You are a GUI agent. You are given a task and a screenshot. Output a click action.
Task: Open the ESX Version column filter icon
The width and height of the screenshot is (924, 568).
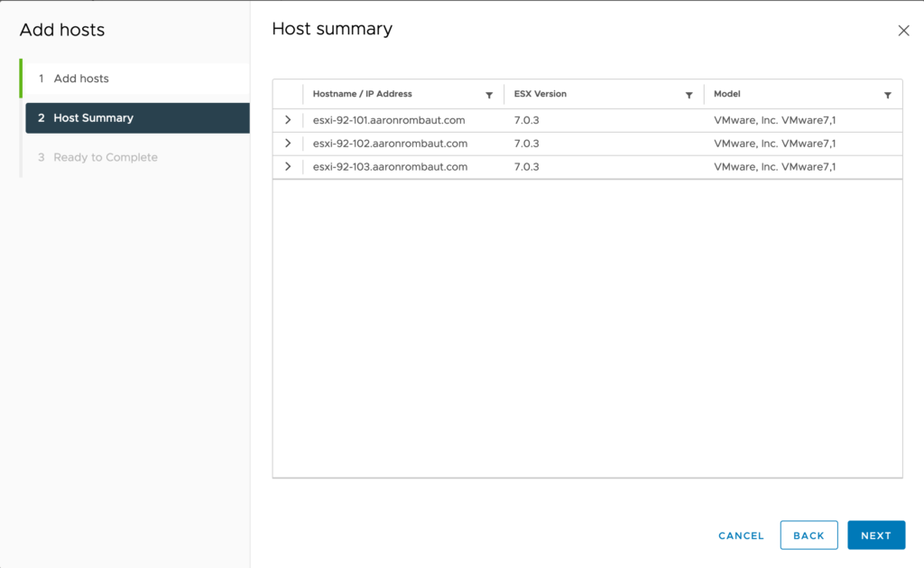[688, 95]
